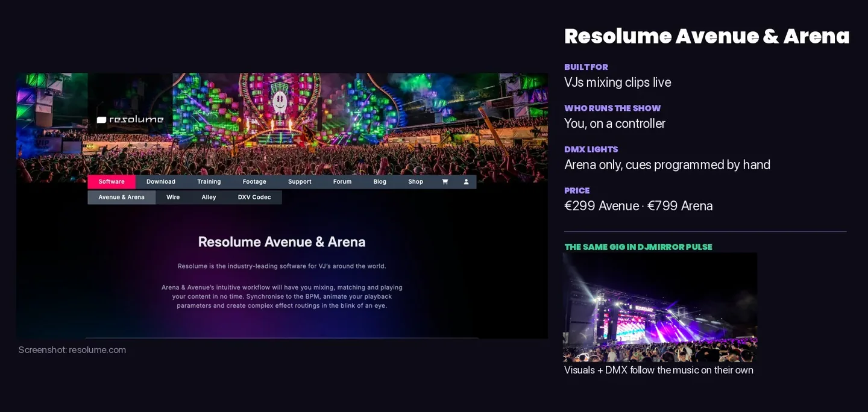Screen dimensions: 868x412
Task: Click the 'Resolume Avenue & Arena' page heading
Action: pos(281,242)
